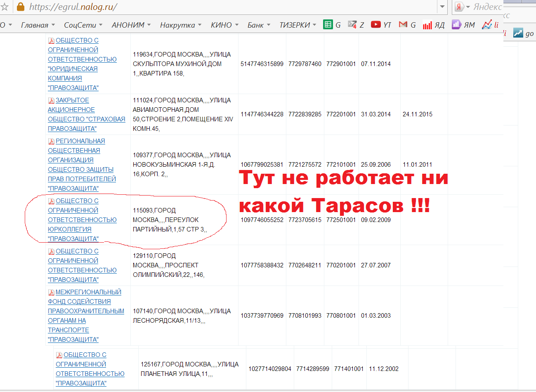This screenshot has width=536, height=392.
Task: Expand the СоцСети bookmarks folder
Action: tap(83, 25)
